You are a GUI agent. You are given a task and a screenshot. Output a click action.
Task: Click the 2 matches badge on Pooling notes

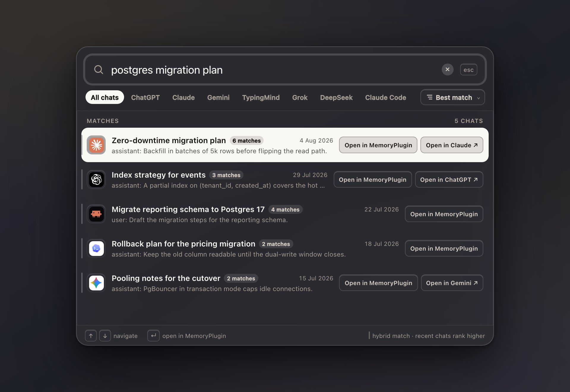click(x=241, y=279)
